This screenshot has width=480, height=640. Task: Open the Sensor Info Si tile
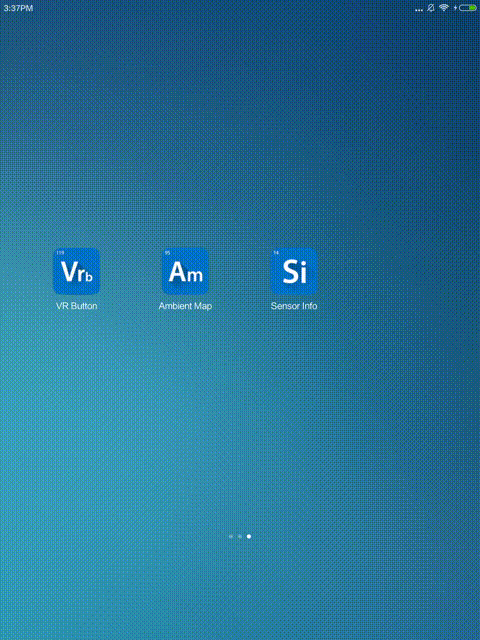click(294, 271)
